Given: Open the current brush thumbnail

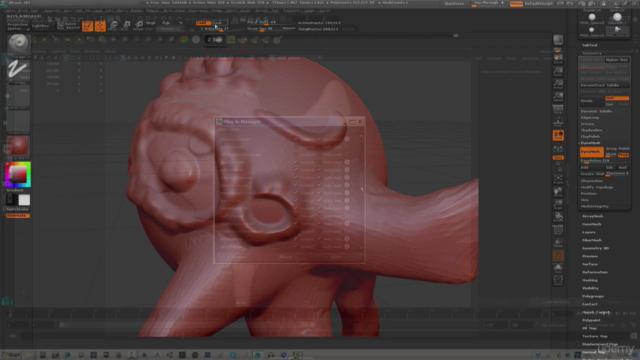Looking at the screenshot, I should pyautogui.click(x=18, y=43).
